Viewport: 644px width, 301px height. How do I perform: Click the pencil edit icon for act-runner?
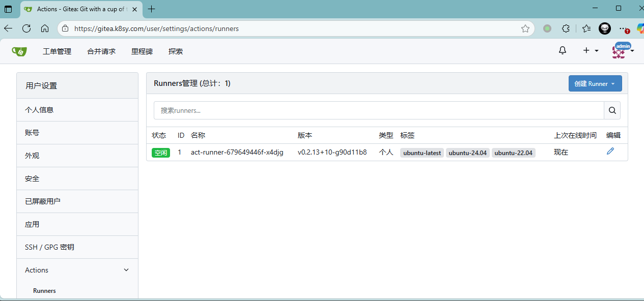coord(610,151)
